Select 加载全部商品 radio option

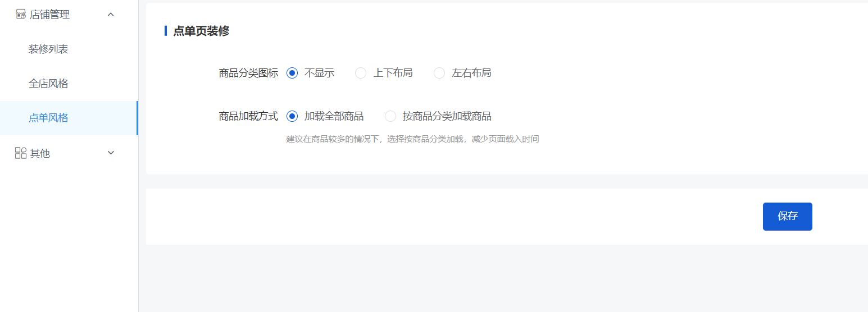point(292,116)
